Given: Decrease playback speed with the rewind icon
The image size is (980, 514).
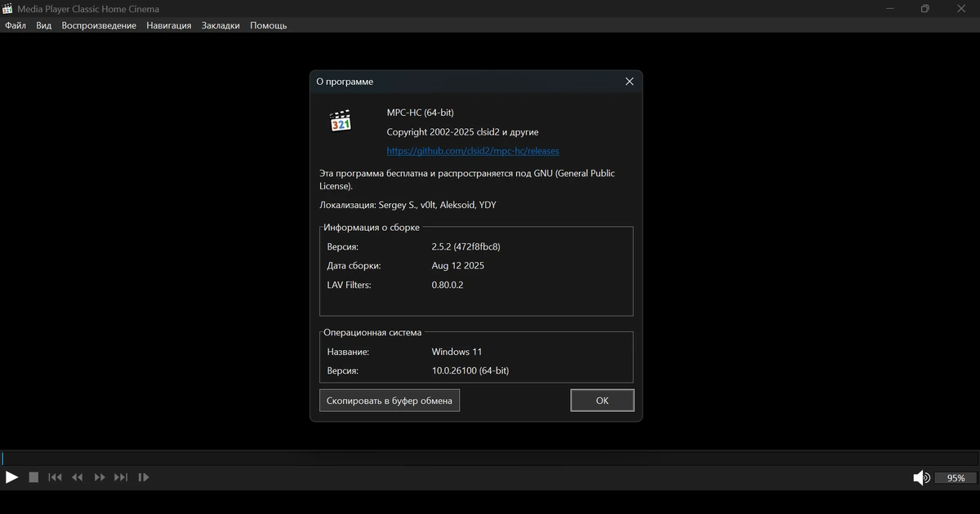Looking at the screenshot, I should point(78,477).
